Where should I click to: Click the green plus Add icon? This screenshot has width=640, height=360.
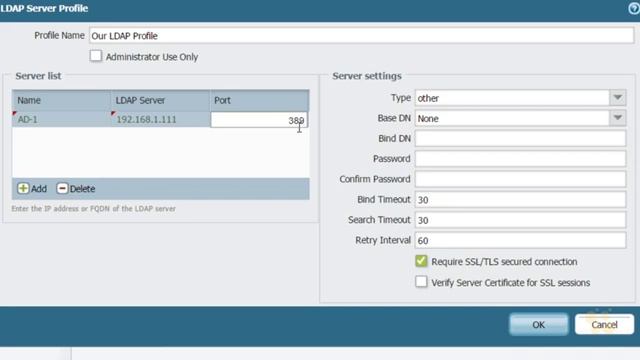[23, 188]
